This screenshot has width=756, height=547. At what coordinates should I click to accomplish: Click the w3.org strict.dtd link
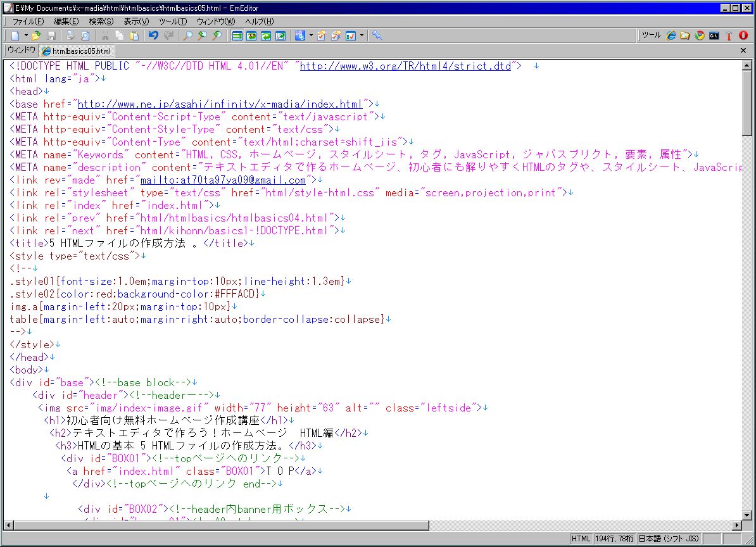click(405, 66)
